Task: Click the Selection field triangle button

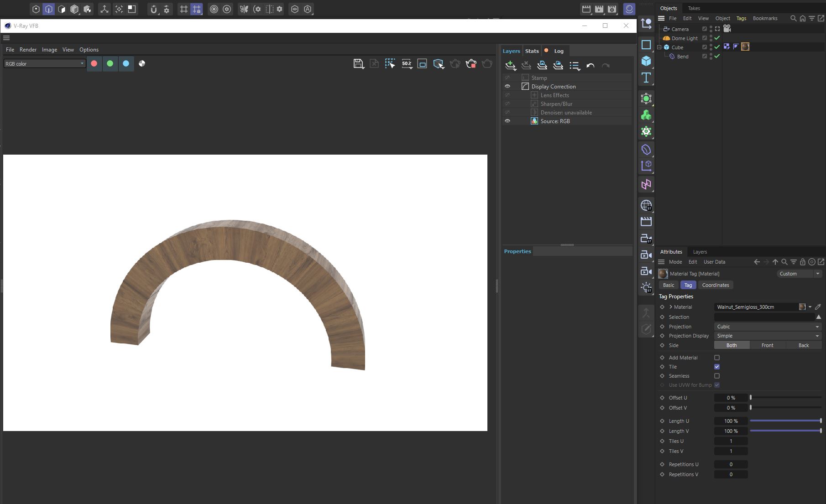Action: (x=818, y=317)
